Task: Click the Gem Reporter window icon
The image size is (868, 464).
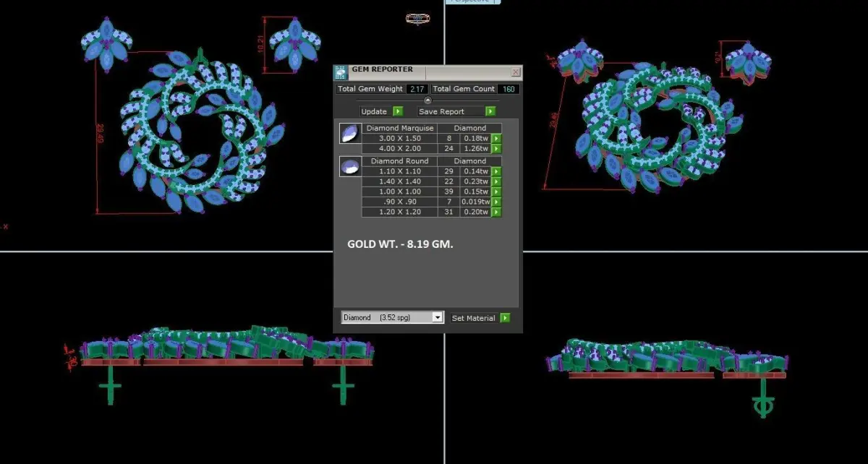Action: pos(340,72)
